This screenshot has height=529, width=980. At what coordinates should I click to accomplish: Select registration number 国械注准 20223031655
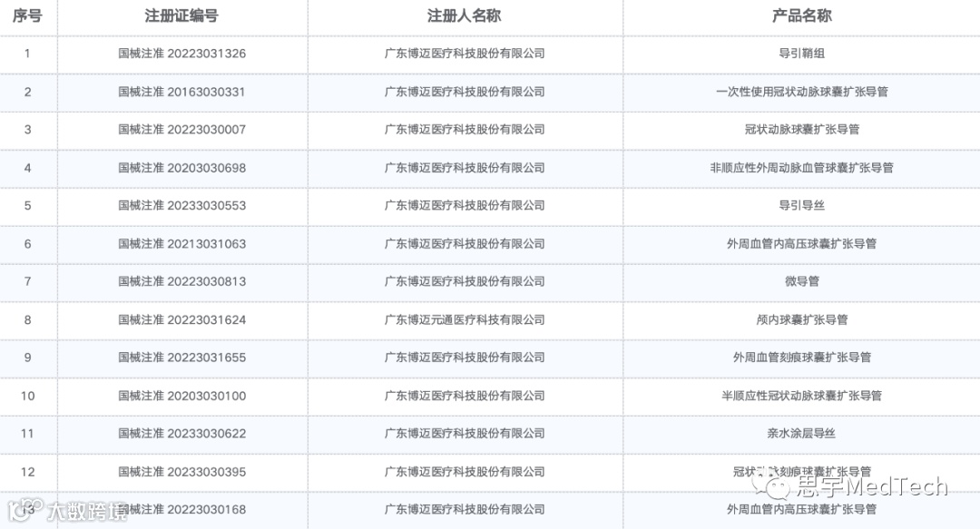pyautogui.click(x=181, y=358)
